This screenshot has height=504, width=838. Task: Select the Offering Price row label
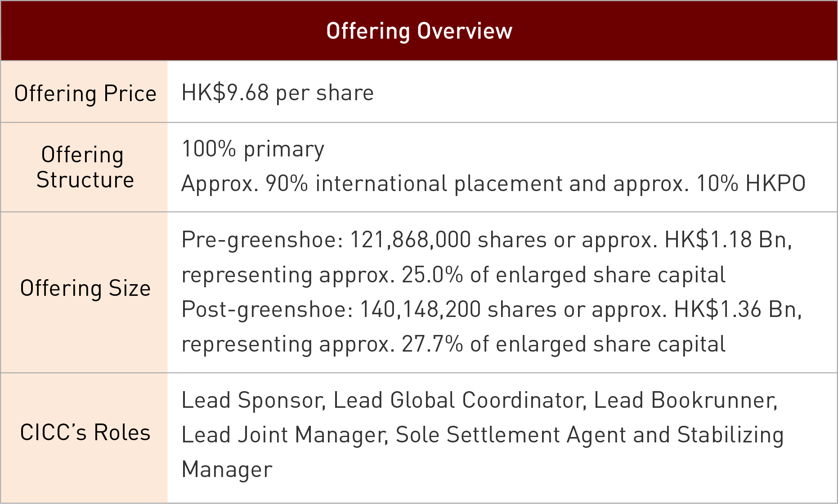point(85,94)
